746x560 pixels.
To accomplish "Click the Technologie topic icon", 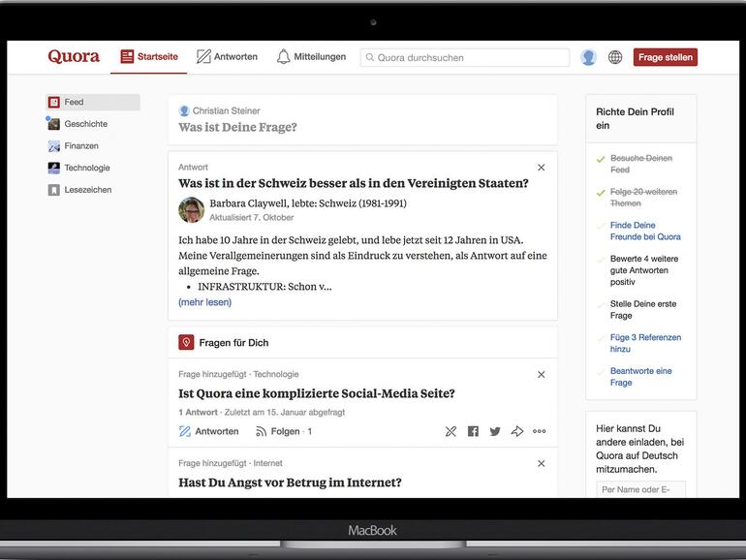I will click(x=53, y=168).
